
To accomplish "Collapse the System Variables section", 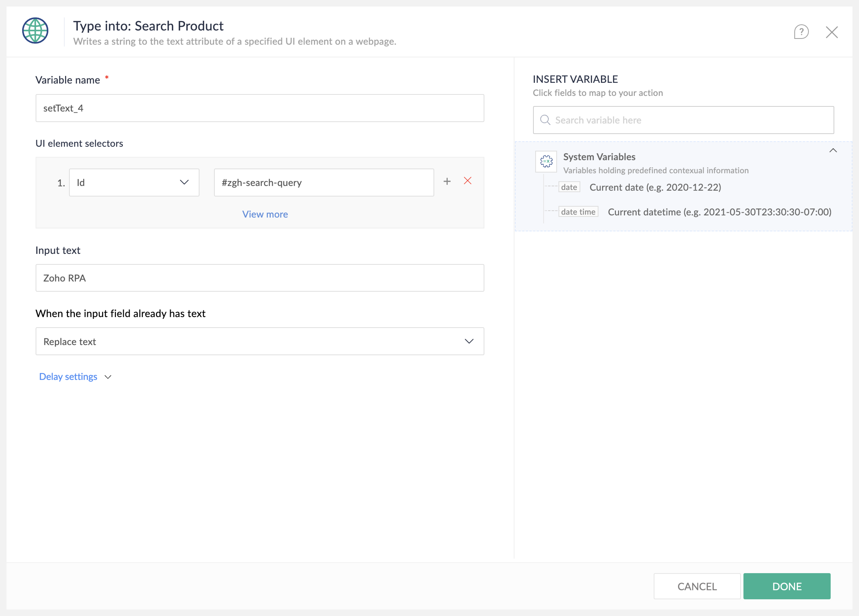I will coord(833,151).
